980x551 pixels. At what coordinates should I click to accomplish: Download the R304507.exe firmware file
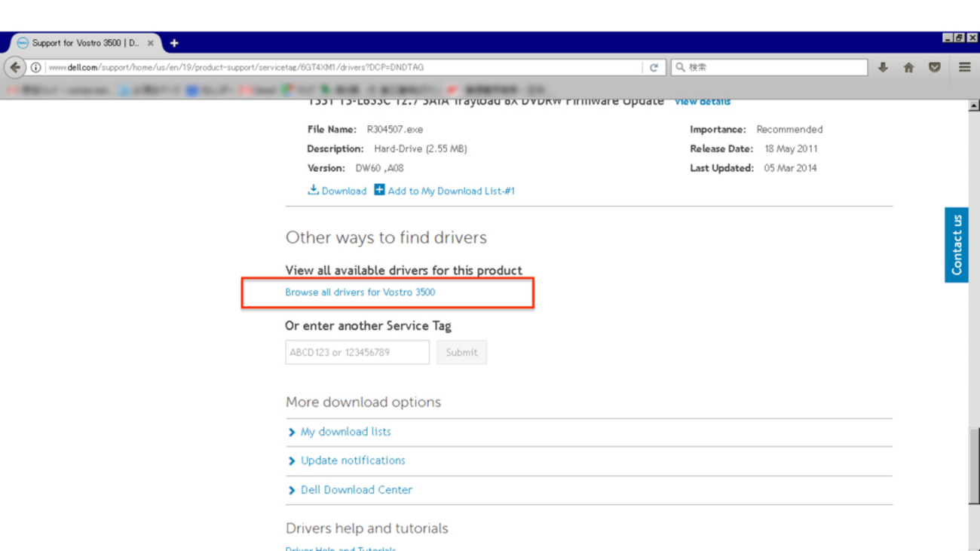(337, 191)
